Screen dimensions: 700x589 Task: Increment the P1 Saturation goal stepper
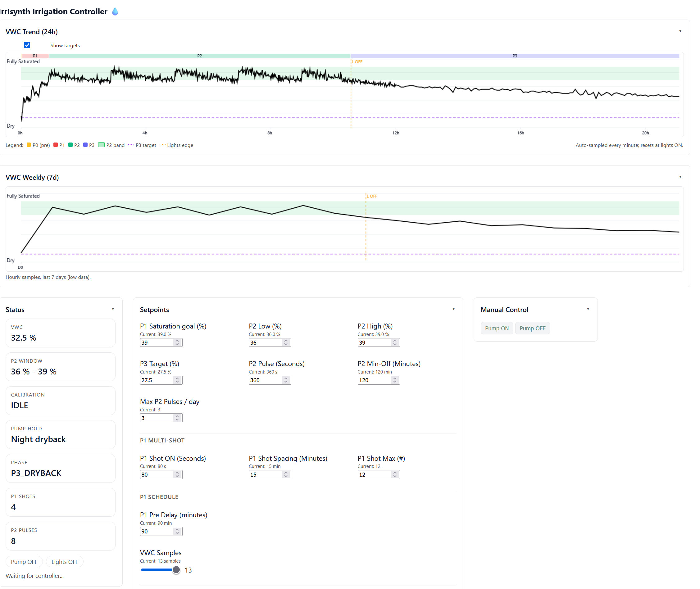[177, 341]
